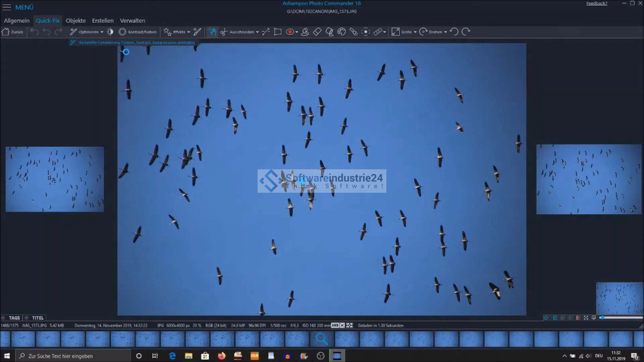Select the clone stamp tool
The image size is (644, 362).
pos(305,32)
